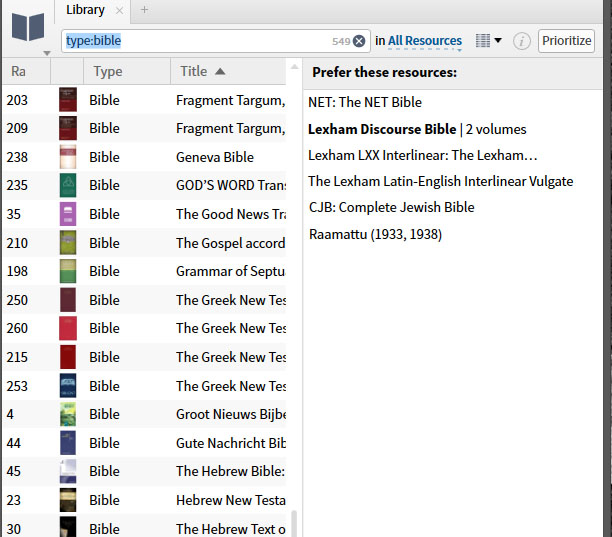Select Hebrew New Testament title
The height and width of the screenshot is (537, 612).
point(231,500)
